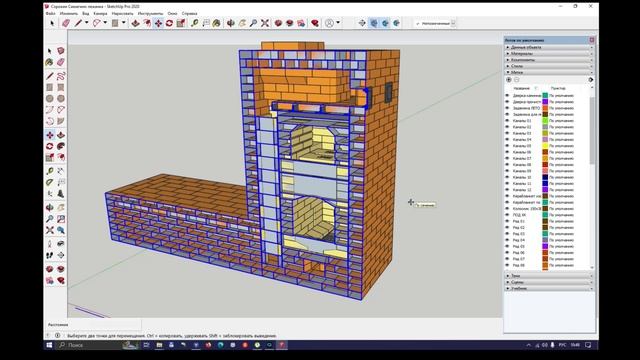Pick the Polygon tool in the left tool set
The height and width of the screenshot is (360, 640).
pyautogui.click(x=61, y=98)
